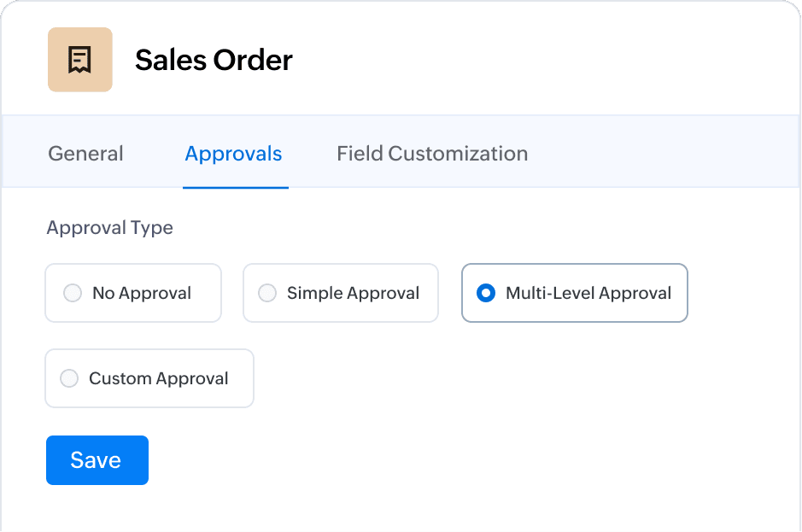
Task: Click the blue underline beneath Approvals tab
Action: tap(236, 187)
